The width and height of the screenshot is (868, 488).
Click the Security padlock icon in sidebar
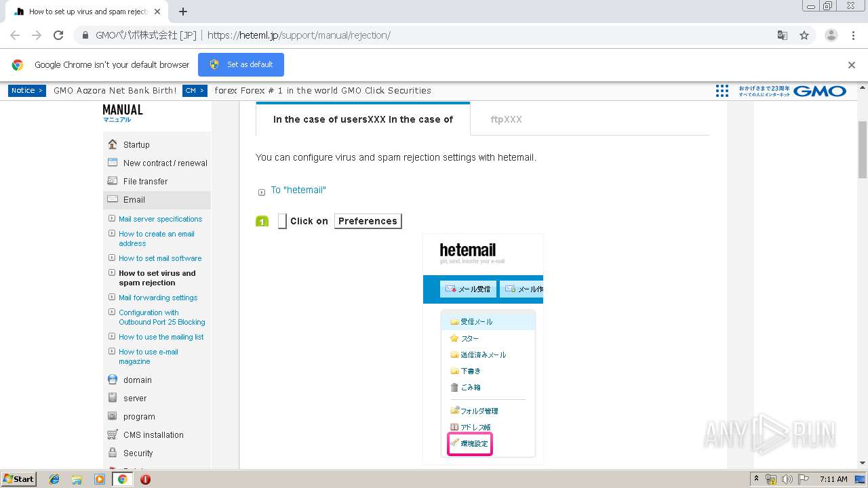point(113,453)
